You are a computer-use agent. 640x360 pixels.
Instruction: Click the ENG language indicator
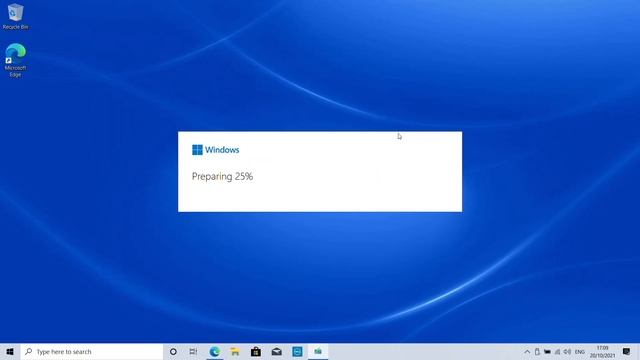580,352
